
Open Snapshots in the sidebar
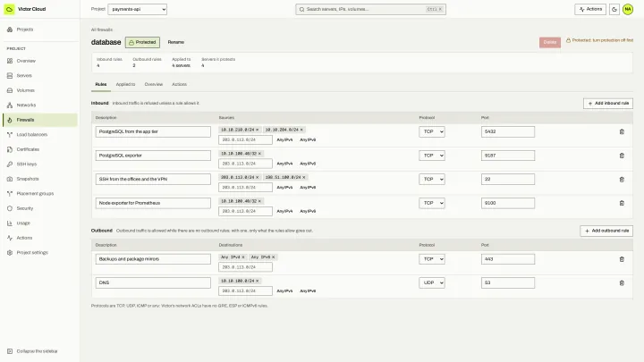point(40,179)
